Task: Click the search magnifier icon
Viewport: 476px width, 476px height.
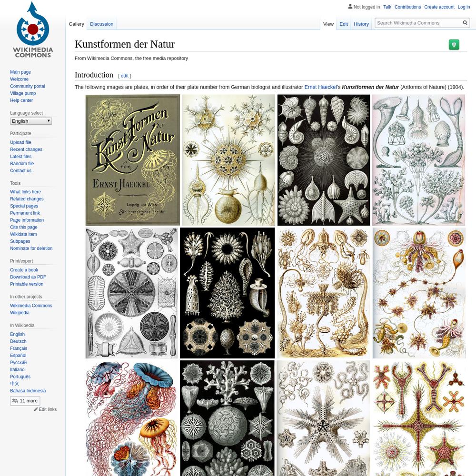Action: click(465, 23)
